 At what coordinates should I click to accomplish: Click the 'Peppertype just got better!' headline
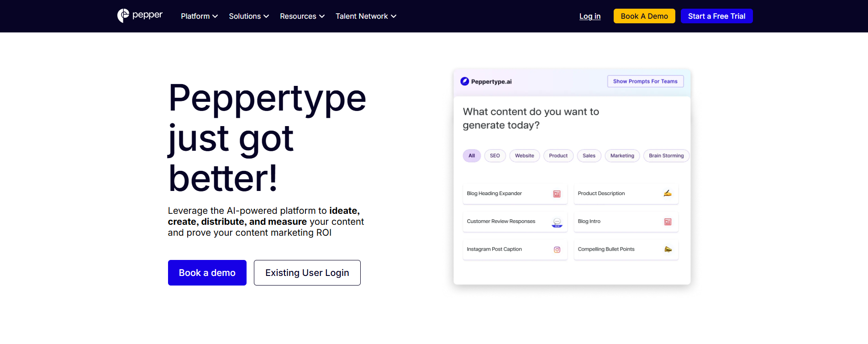[x=267, y=138]
